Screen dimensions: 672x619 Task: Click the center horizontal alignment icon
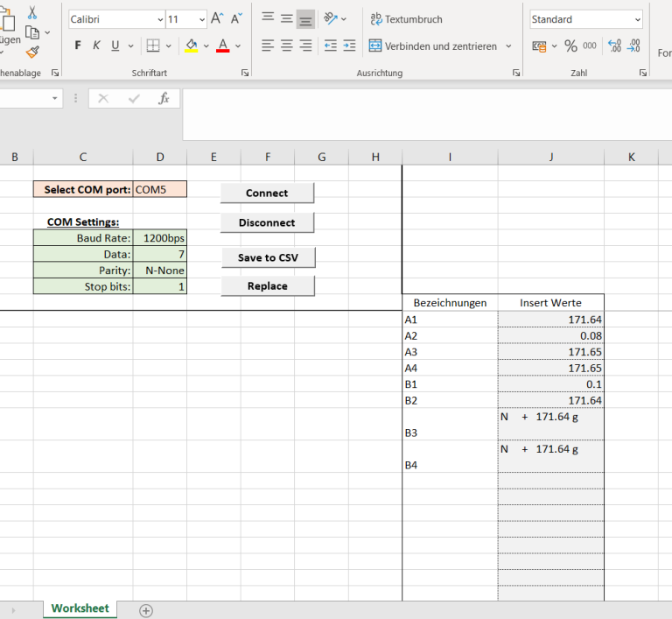click(x=286, y=46)
